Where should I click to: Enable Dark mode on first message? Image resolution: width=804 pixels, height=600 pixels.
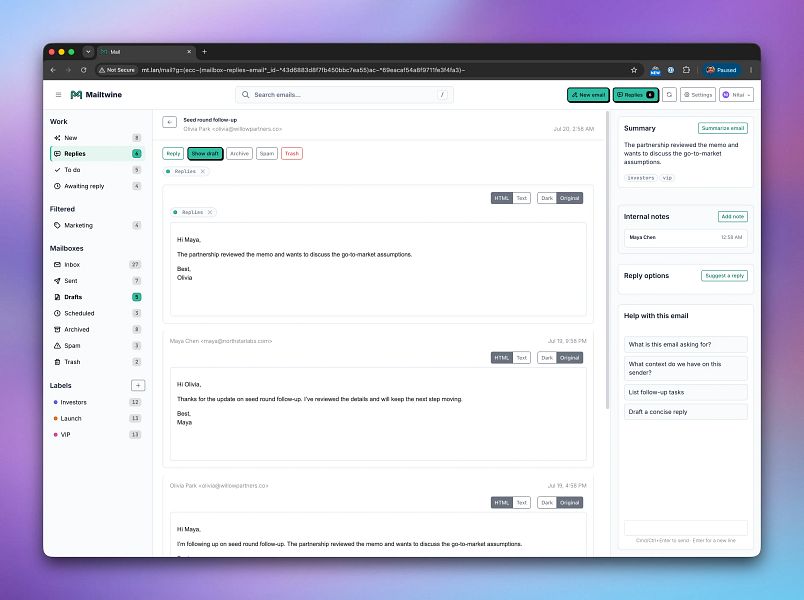[x=547, y=198]
